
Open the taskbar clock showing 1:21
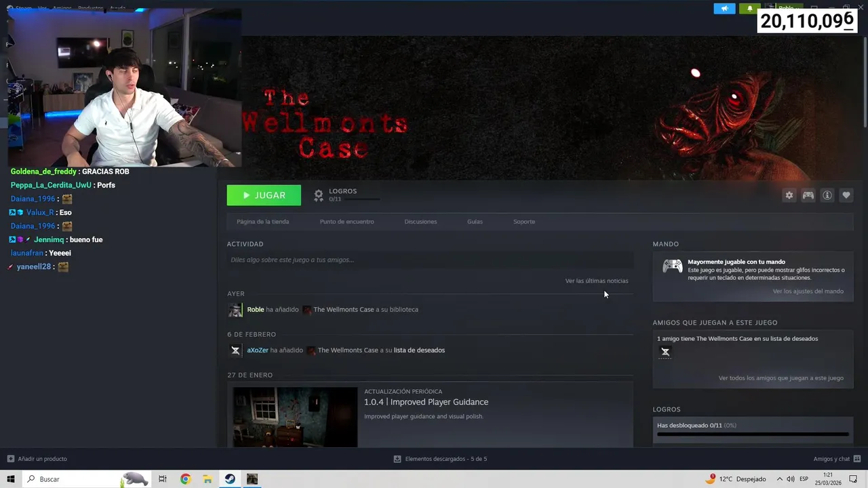(828, 479)
